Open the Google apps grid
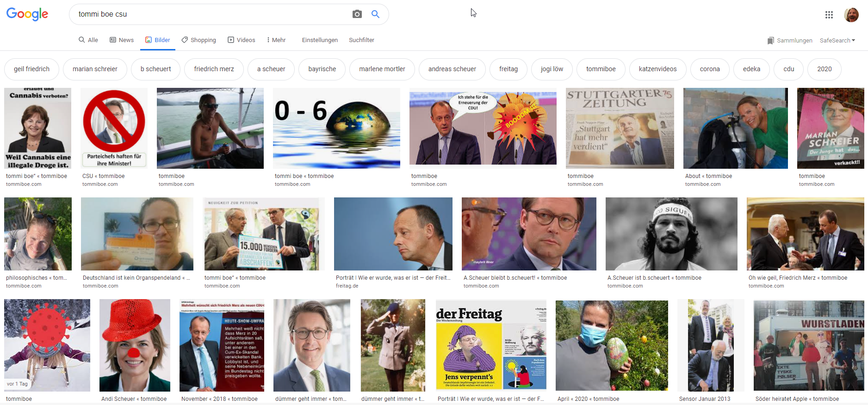 (x=829, y=15)
